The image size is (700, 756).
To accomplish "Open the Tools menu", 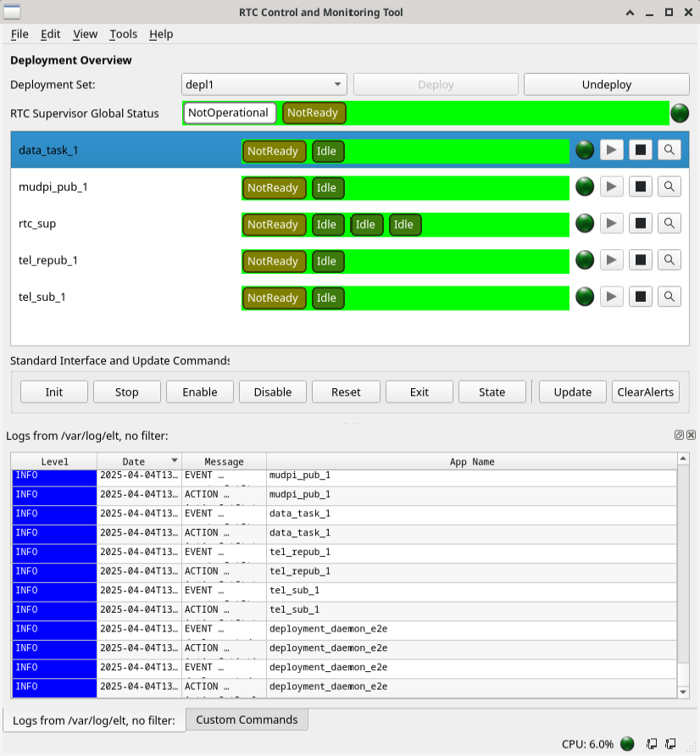I will (x=123, y=34).
